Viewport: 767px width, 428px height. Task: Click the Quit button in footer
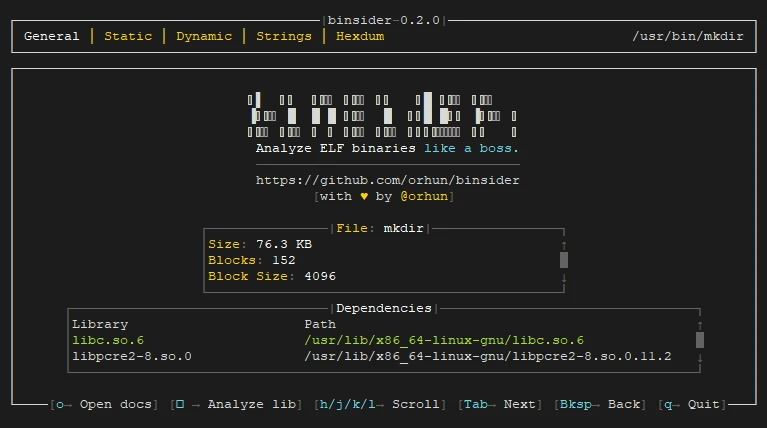point(690,404)
